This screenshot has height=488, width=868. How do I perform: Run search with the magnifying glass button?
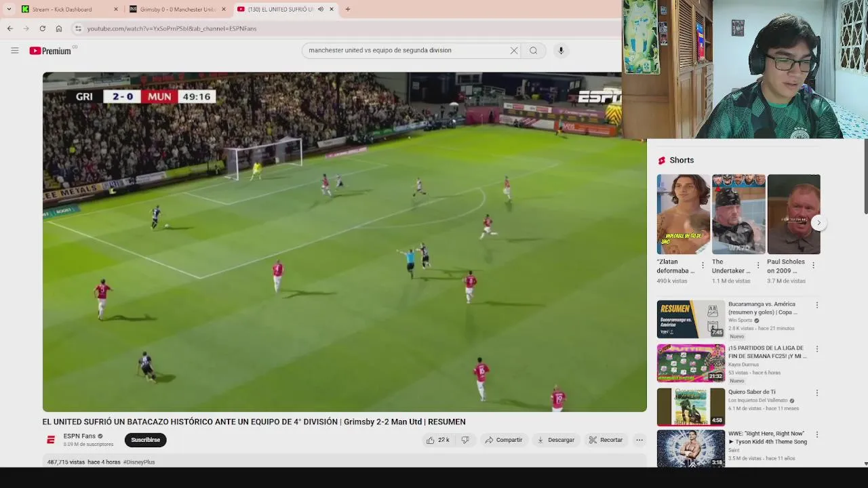(x=534, y=50)
